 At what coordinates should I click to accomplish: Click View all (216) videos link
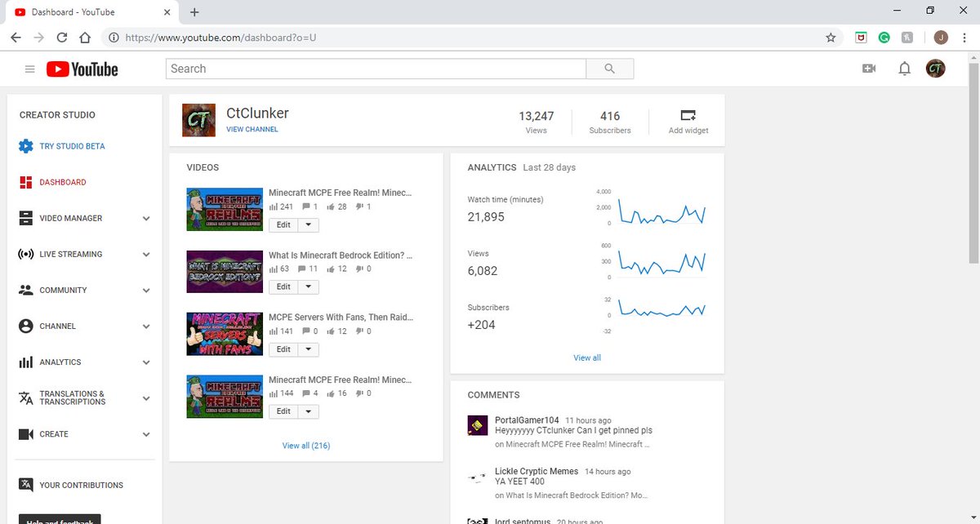[306, 446]
